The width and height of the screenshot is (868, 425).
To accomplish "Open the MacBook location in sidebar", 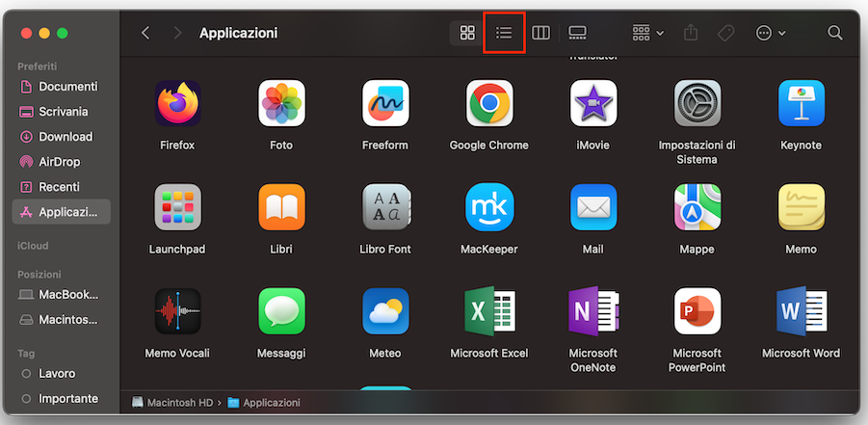I will point(61,294).
